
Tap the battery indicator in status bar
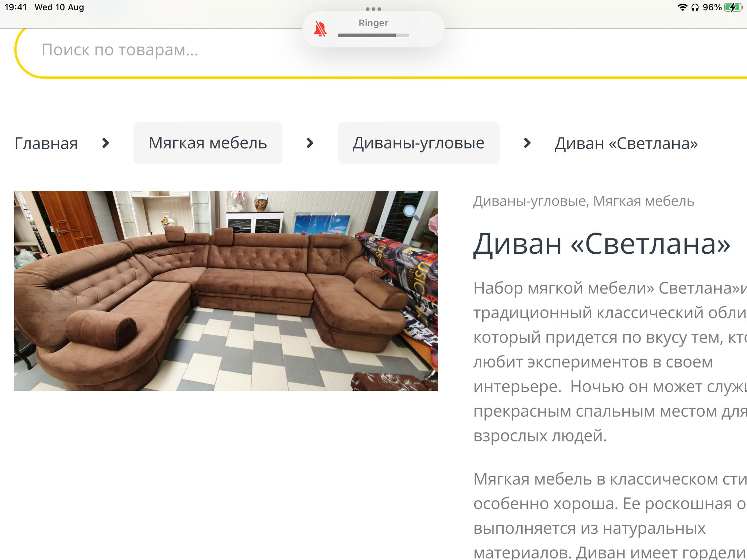733,7
